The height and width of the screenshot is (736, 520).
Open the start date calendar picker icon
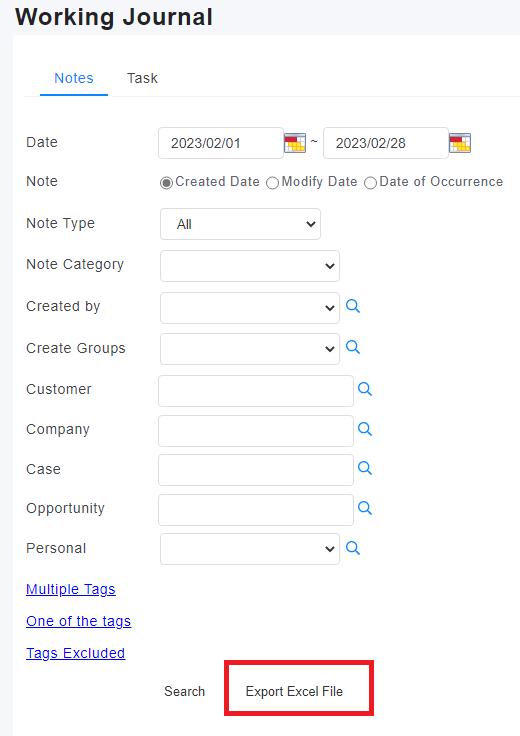(295, 143)
